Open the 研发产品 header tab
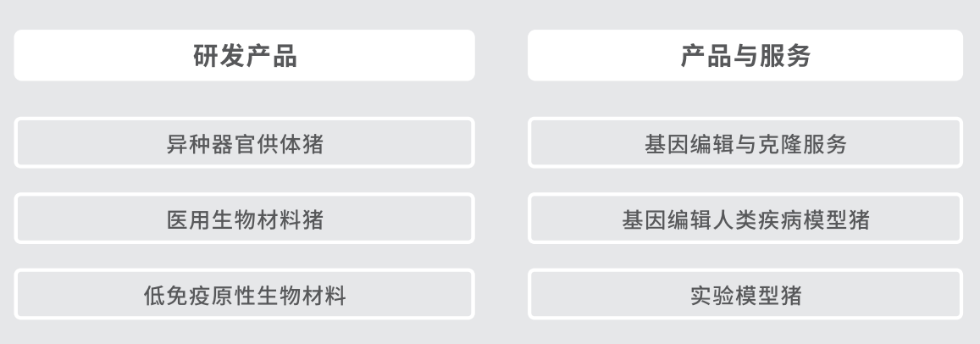 [245, 55]
